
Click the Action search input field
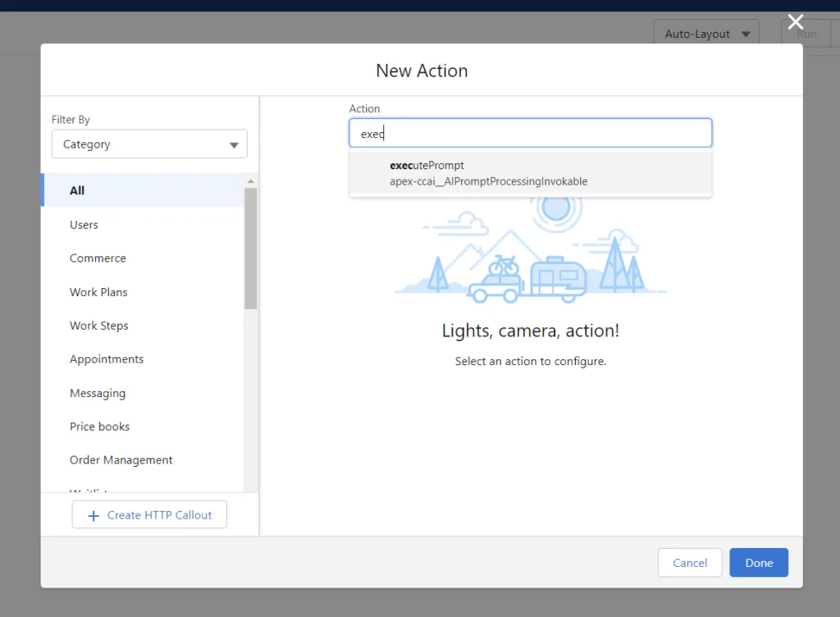click(x=530, y=134)
